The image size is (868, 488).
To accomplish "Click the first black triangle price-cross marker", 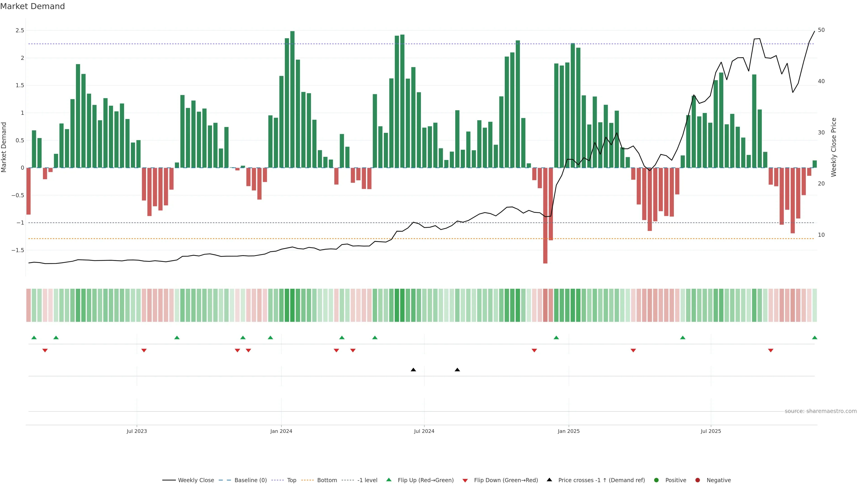I will tap(413, 370).
